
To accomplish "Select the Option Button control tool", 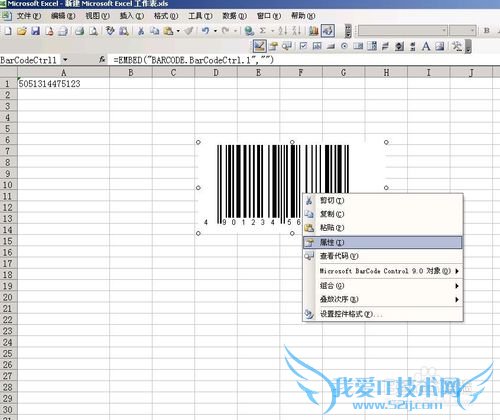I will point(344,46).
